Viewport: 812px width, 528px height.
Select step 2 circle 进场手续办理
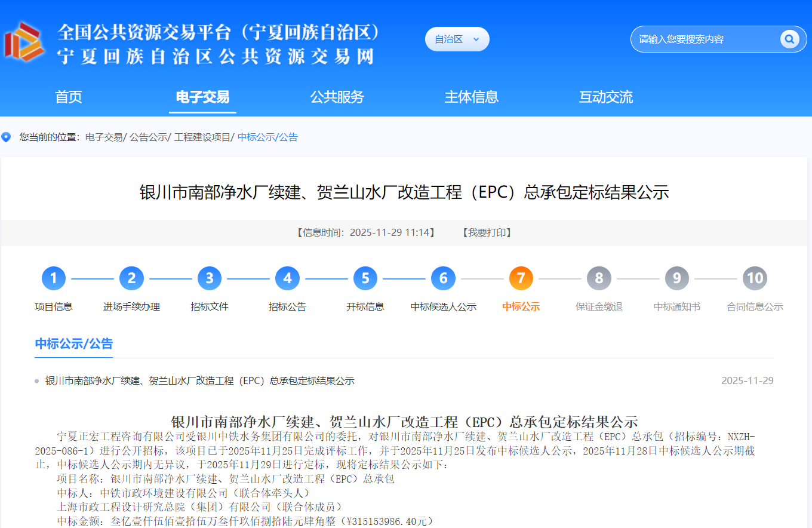click(131, 278)
